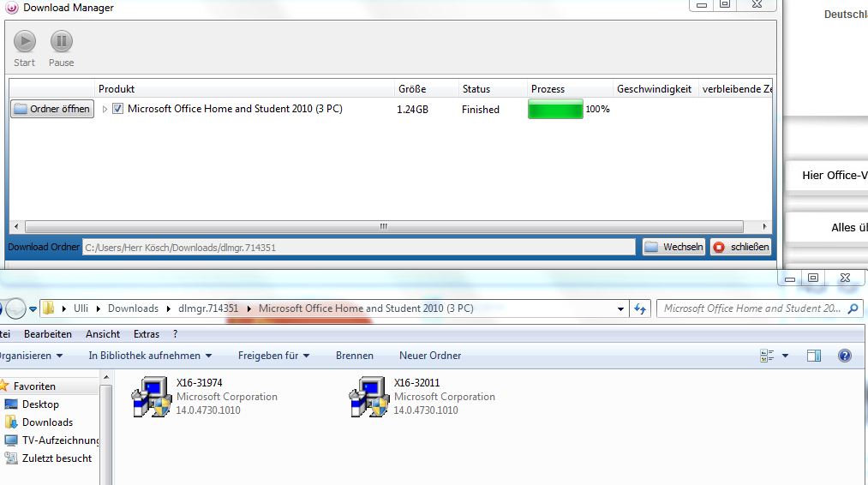Open Freigeben für dropdown
Image resolution: width=868 pixels, height=485 pixels.
point(273,356)
